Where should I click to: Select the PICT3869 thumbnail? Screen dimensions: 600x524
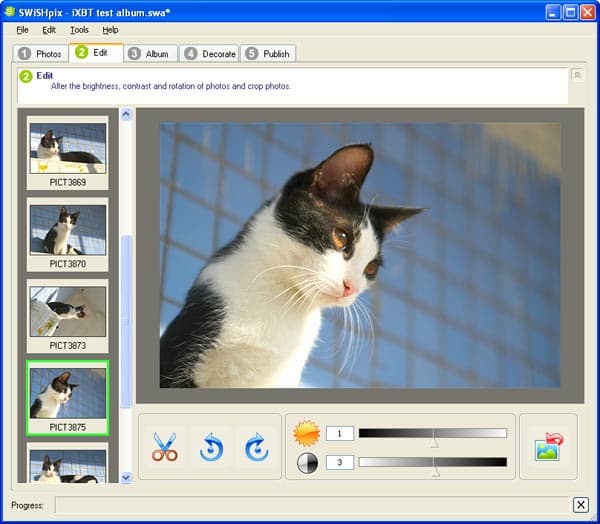tap(68, 153)
